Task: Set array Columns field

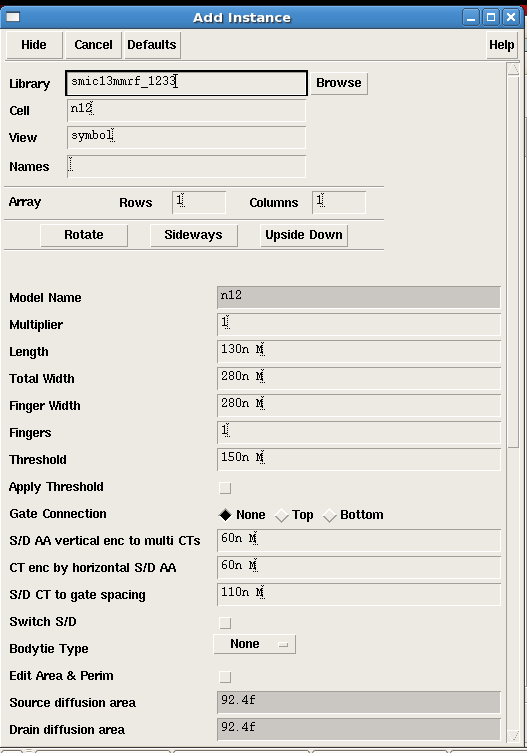Action: point(339,202)
